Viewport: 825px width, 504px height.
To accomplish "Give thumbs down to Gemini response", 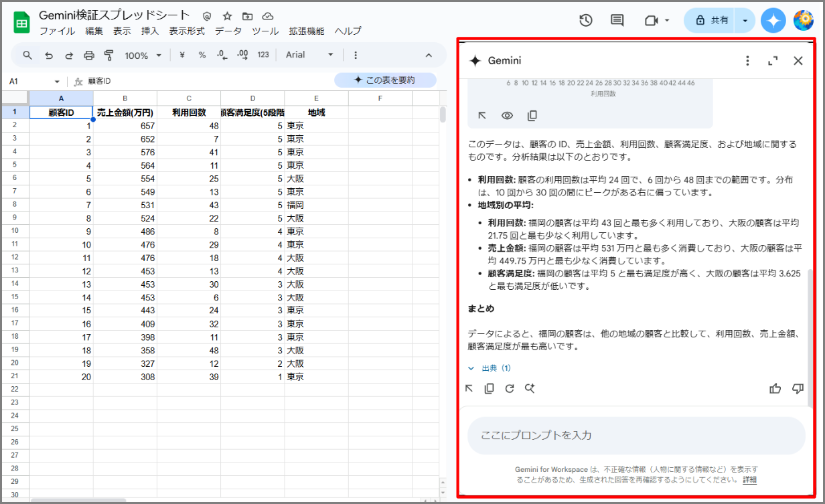I will 798,388.
